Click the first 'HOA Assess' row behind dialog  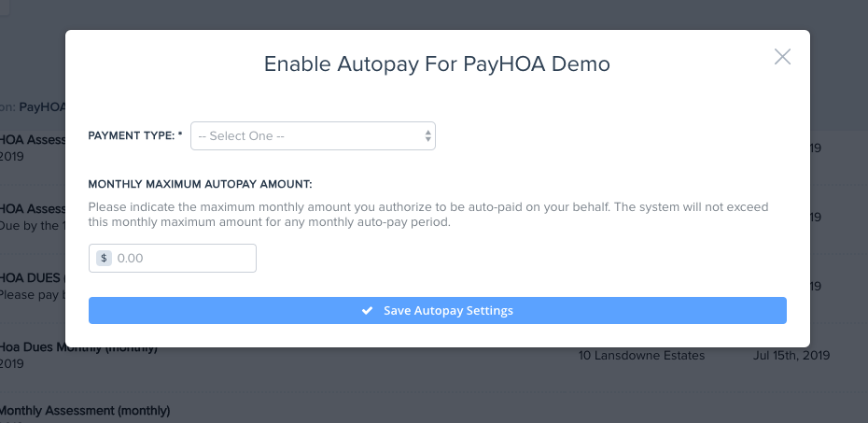click(33, 140)
